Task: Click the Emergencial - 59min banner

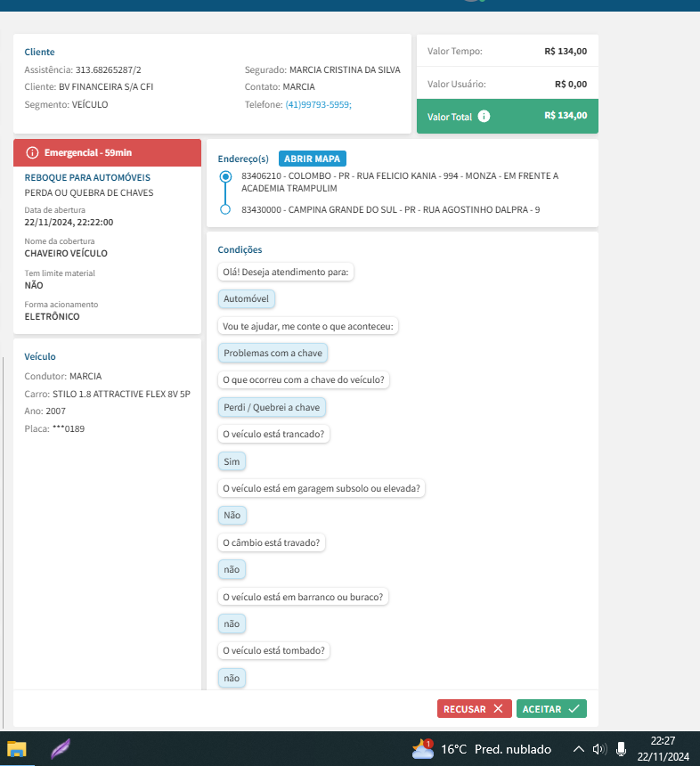Action: [107, 153]
